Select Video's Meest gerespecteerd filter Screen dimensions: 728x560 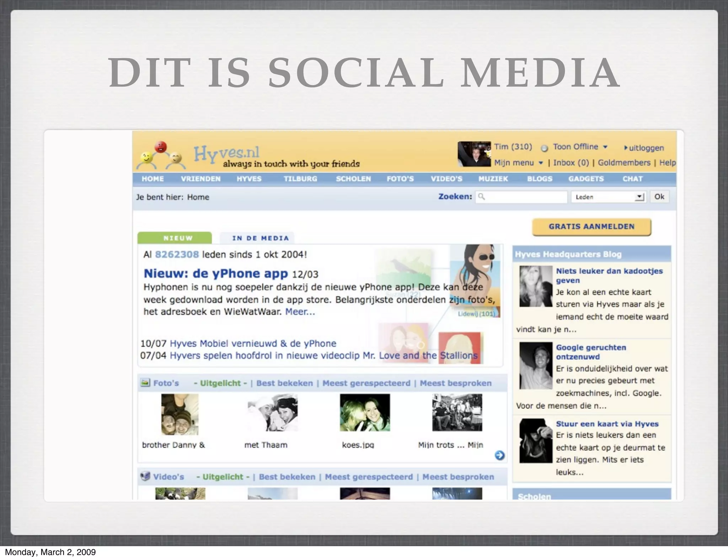[x=369, y=477]
